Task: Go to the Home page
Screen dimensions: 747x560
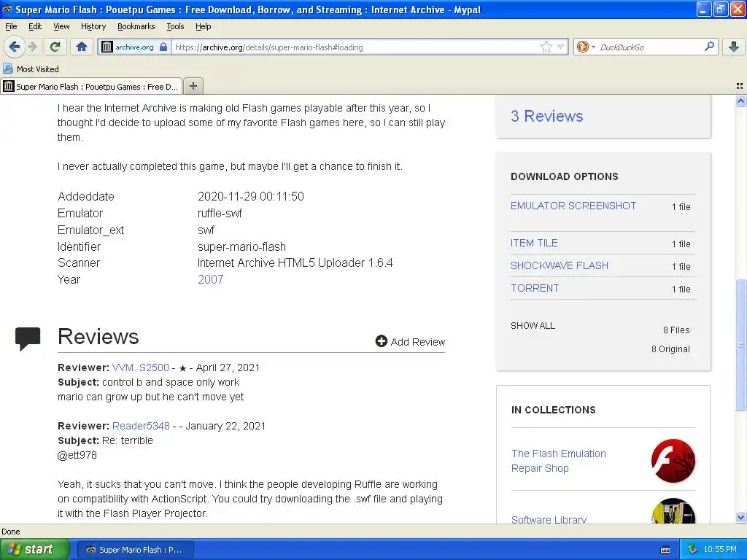Action: coord(82,47)
